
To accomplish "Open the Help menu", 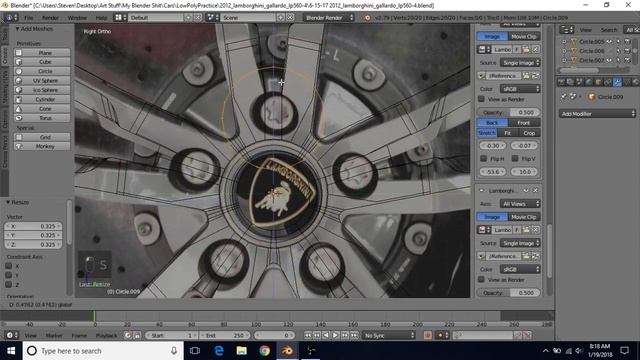I will tap(101, 18).
